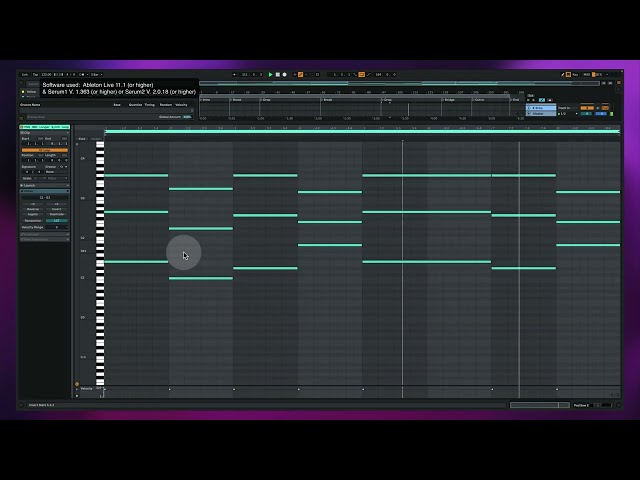
Task: Click the cyan clip title bar at top-left
Action: tap(45, 127)
